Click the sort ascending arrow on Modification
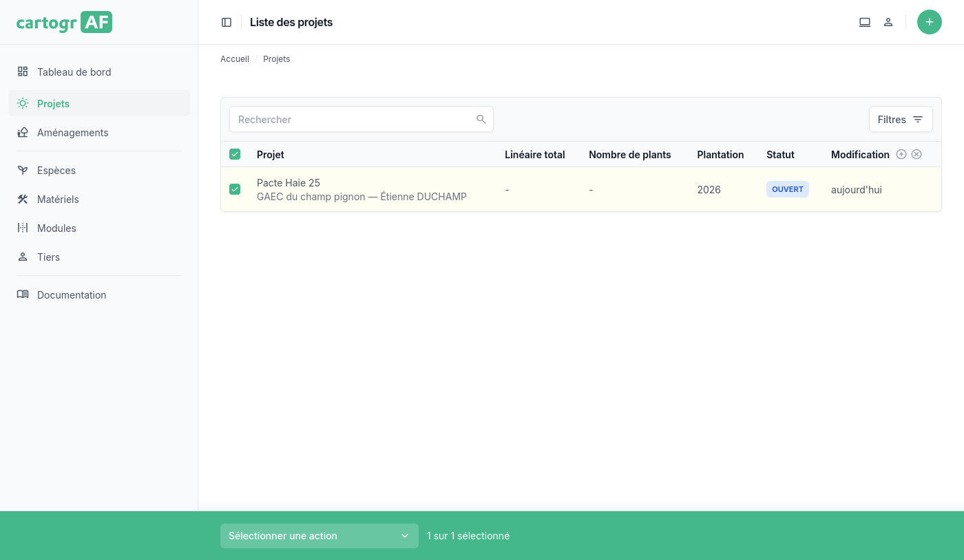 (x=901, y=154)
